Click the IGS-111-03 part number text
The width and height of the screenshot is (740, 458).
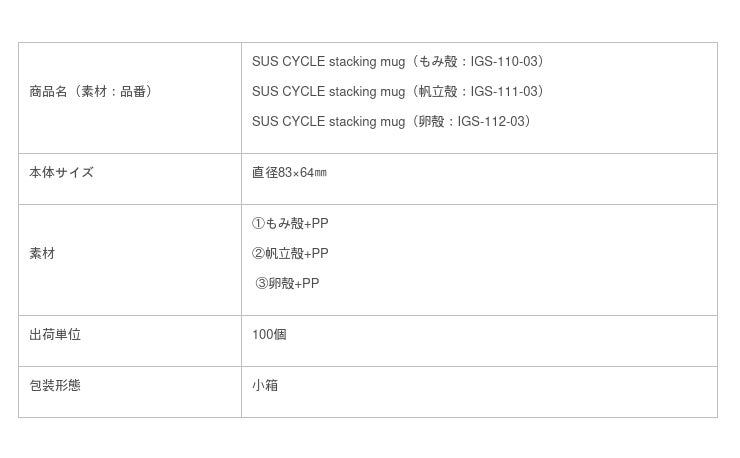506,92
